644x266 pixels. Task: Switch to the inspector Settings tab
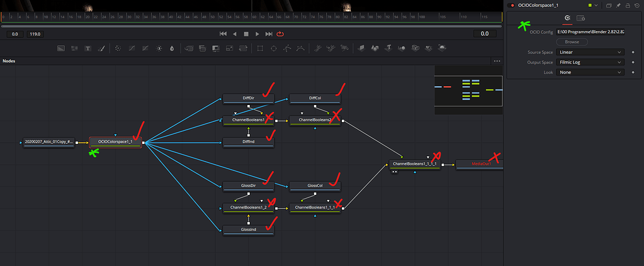(x=580, y=18)
